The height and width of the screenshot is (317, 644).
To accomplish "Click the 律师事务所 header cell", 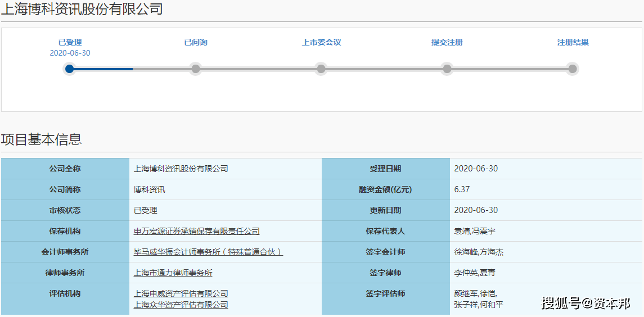I will tap(65, 273).
